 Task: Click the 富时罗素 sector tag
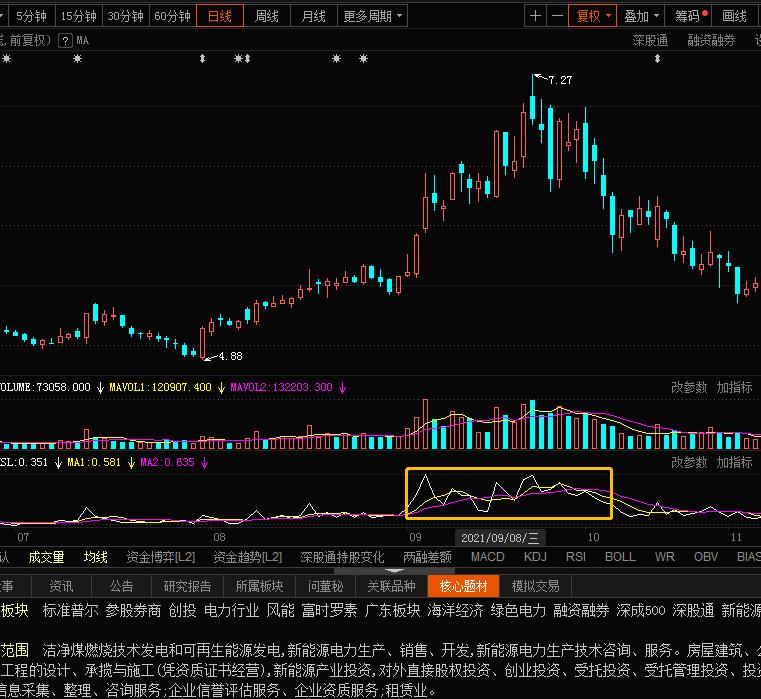(330, 610)
